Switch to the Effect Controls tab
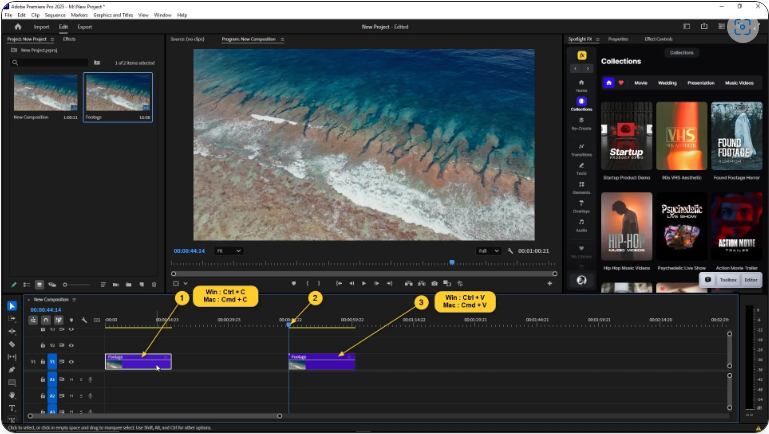The width and height of the screenshot is (769, 434). click(658, 39)
